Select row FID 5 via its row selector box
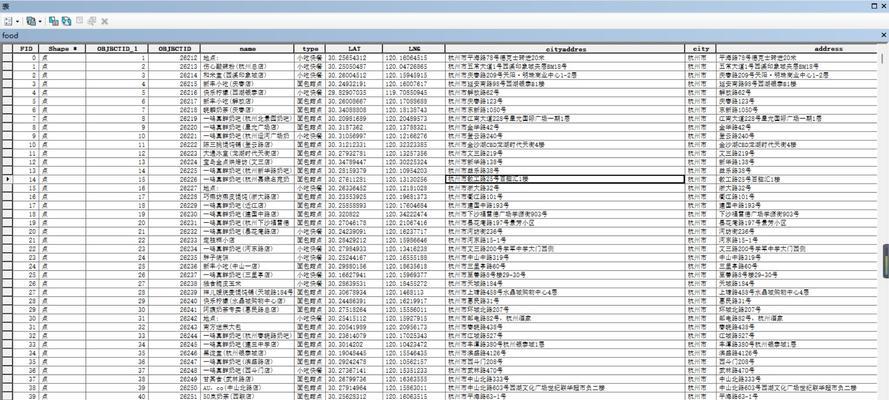889x400 pixels. 7,101
